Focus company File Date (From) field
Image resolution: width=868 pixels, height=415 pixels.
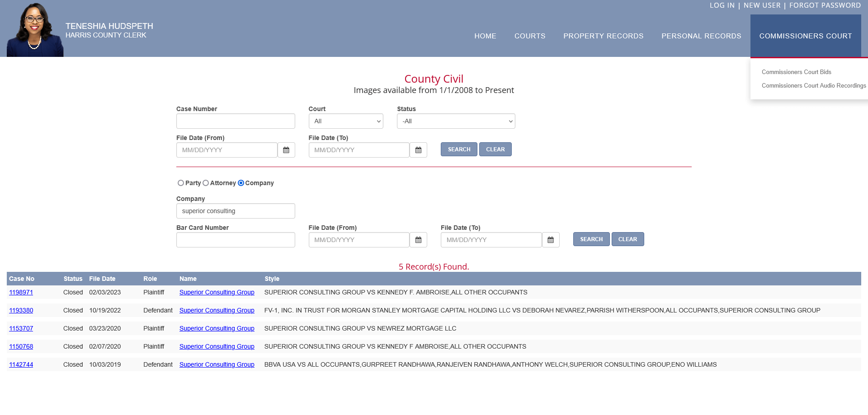pyautogui.click(x=359, y=240)
